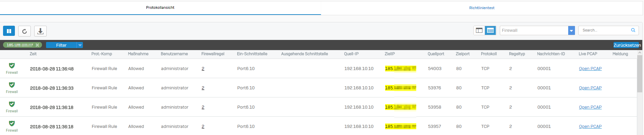Switch to the single-pane layout view icon

[x=479, y=30]
